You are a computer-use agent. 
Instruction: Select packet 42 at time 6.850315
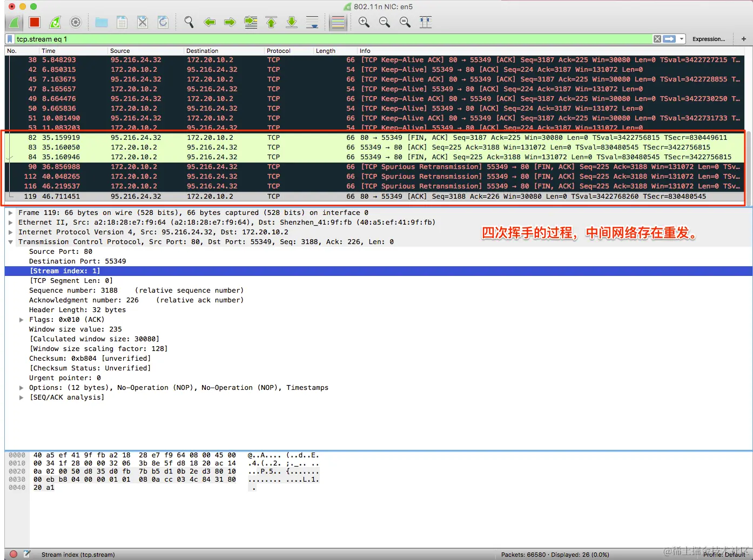(375, 70)
